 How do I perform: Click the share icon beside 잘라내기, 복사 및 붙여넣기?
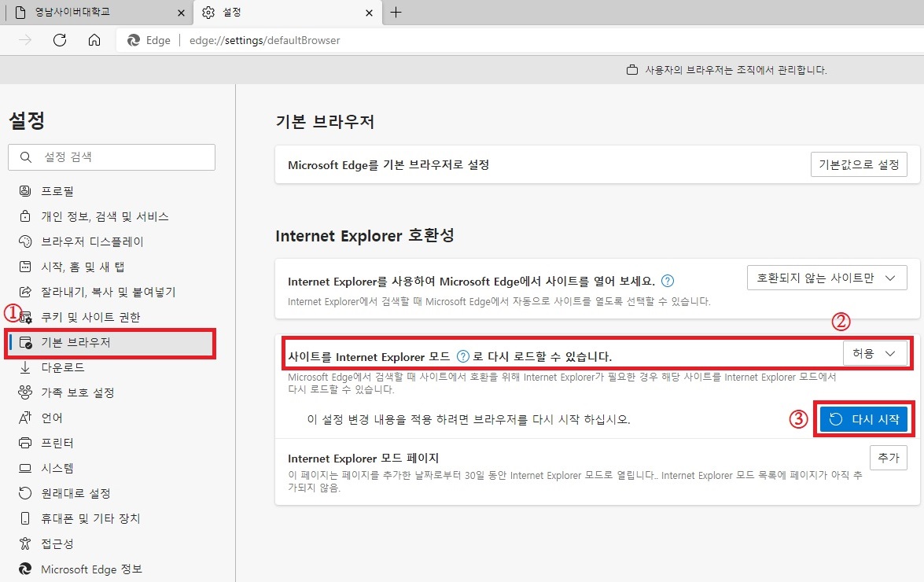point(24,292)
